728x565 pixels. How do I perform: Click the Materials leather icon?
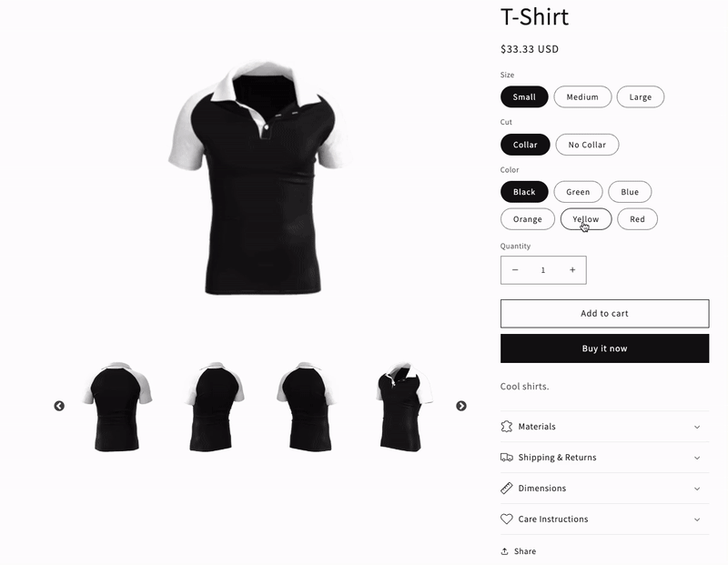click(507, 426)
